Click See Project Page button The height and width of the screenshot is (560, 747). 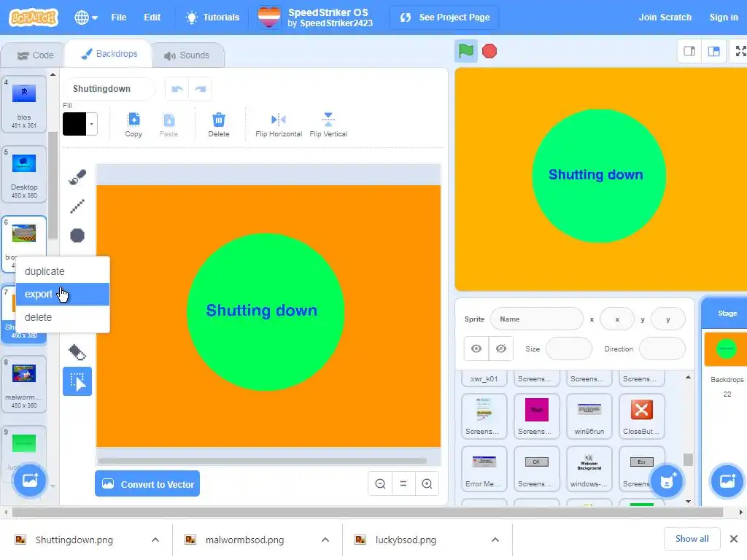pyautogui.click(x=444, y=17)
